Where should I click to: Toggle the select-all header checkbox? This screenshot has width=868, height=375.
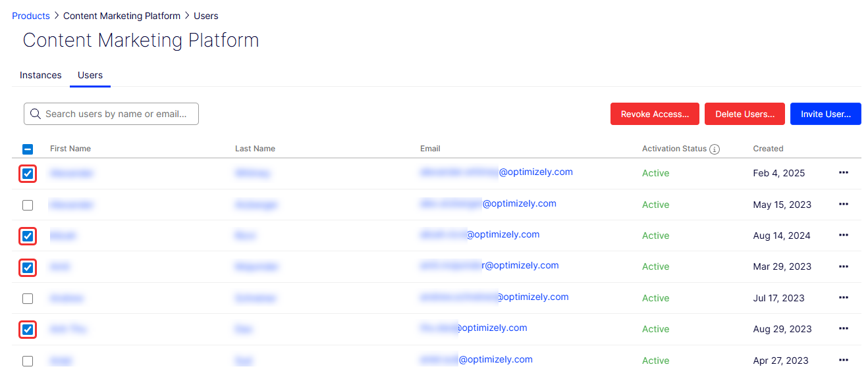tap(28, 149)
